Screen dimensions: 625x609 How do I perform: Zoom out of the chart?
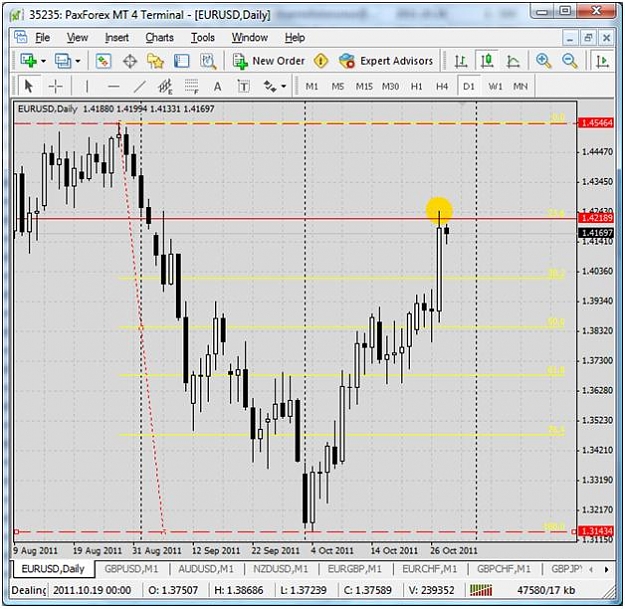tap(570, 61)
